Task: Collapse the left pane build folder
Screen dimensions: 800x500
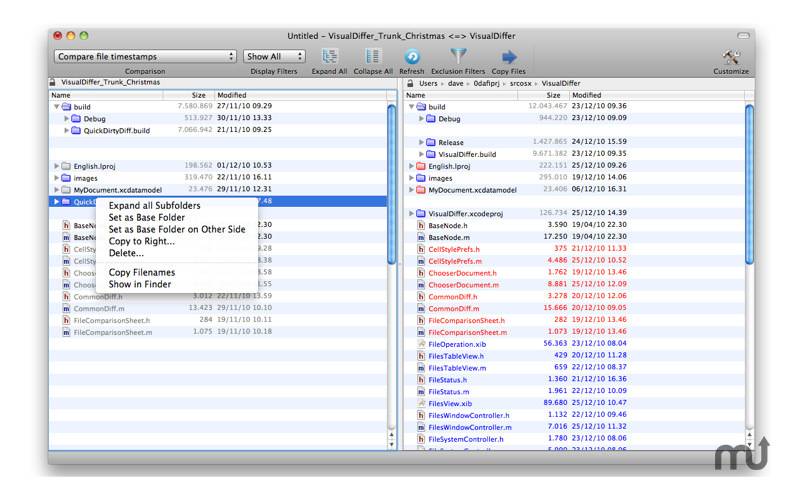Action: tap(57, 107)
